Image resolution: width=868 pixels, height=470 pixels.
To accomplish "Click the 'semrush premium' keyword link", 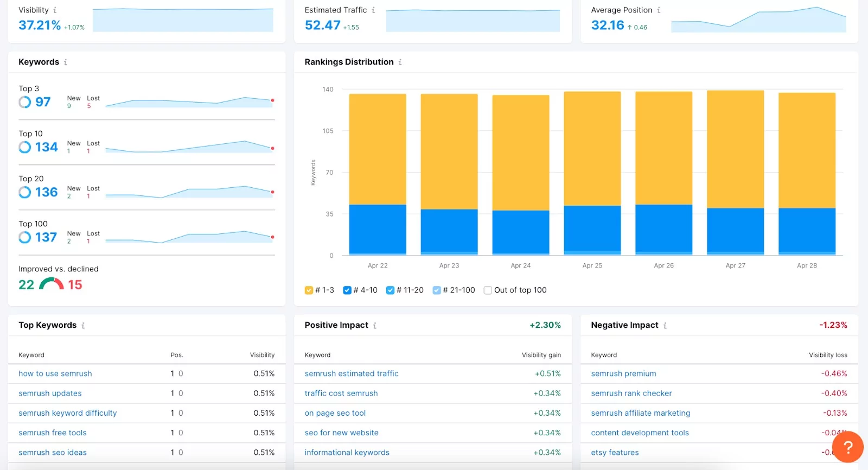I will tap(623, 374).
